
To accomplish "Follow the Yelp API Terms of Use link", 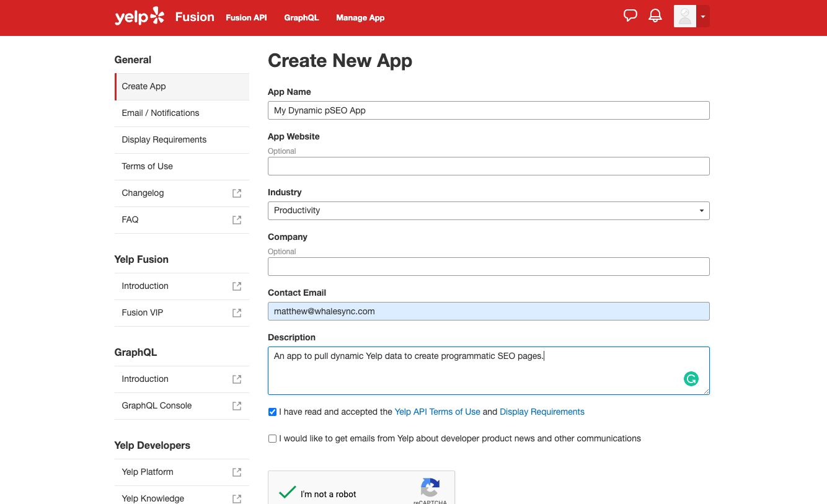I will point(437,412).
